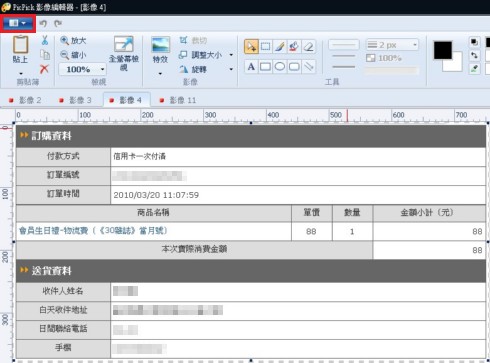Click the 100% opacity control
The height and width of the screenshot is (363, 490).
(x=384, y=58)
